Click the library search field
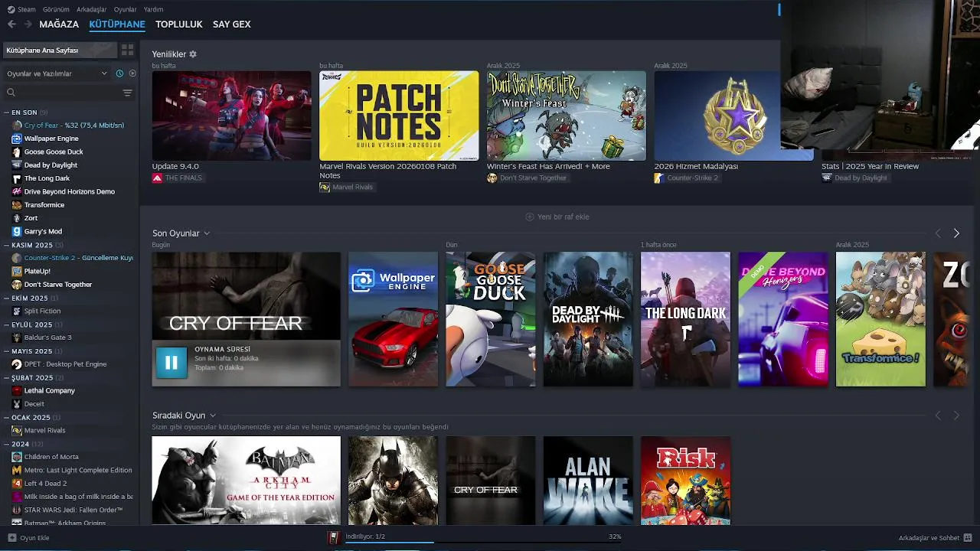980x551 pixels. point(67,93)
